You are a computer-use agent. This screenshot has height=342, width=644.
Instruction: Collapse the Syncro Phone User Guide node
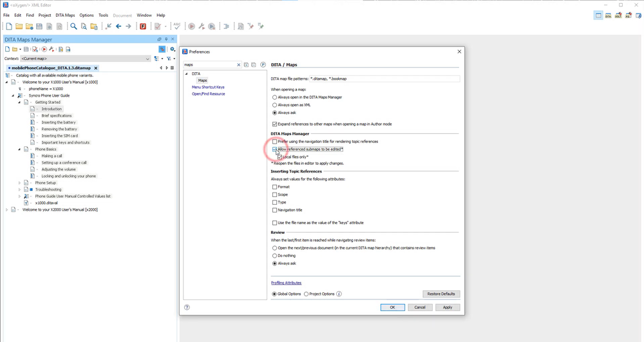[13, 96]
